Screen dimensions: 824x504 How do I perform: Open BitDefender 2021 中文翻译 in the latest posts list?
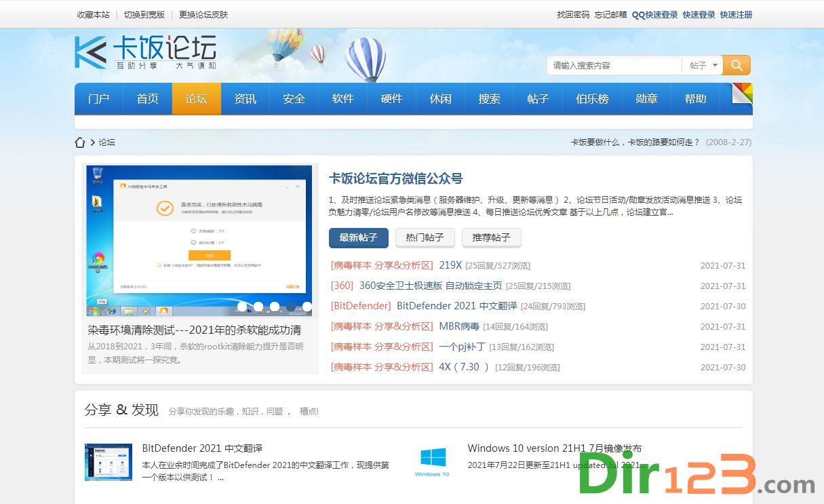457,306
